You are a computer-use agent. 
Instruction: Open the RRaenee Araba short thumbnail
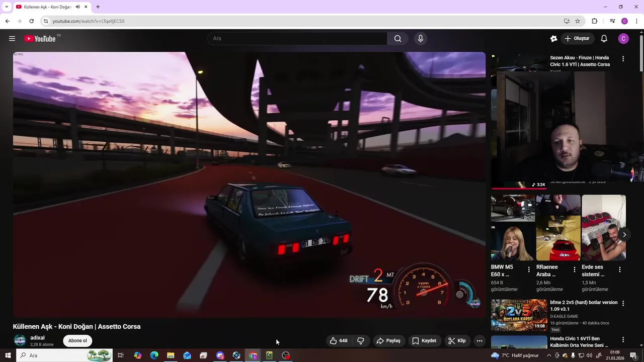pos(558,228)
